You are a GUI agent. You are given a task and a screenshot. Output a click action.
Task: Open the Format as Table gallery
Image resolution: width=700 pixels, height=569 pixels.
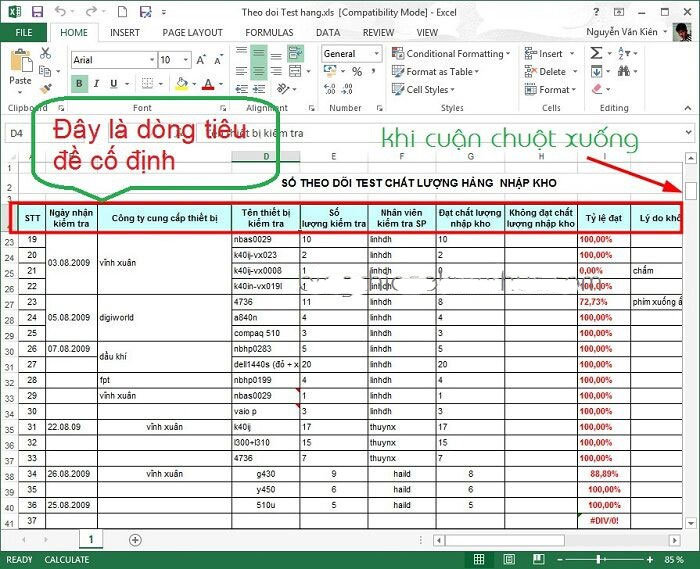click(435, 71)
